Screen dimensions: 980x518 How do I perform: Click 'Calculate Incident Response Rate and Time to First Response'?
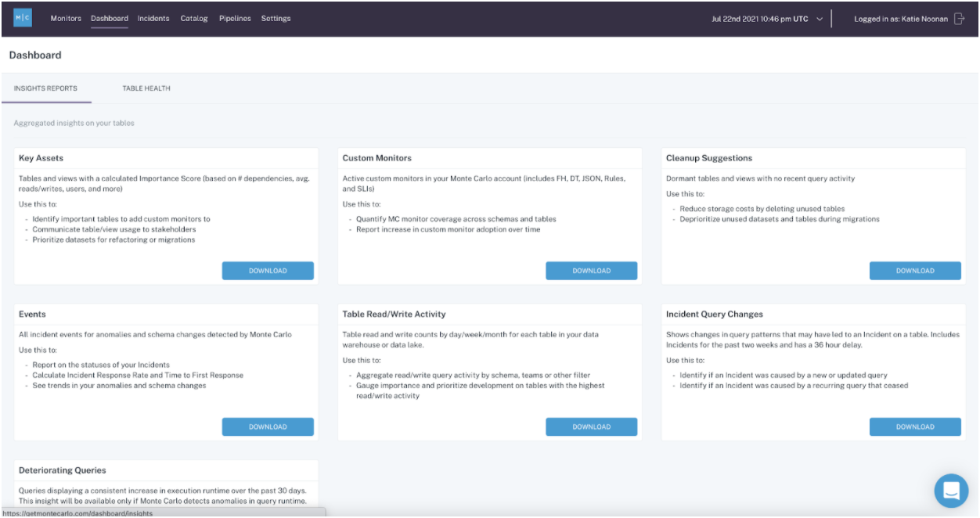(138, 375)
